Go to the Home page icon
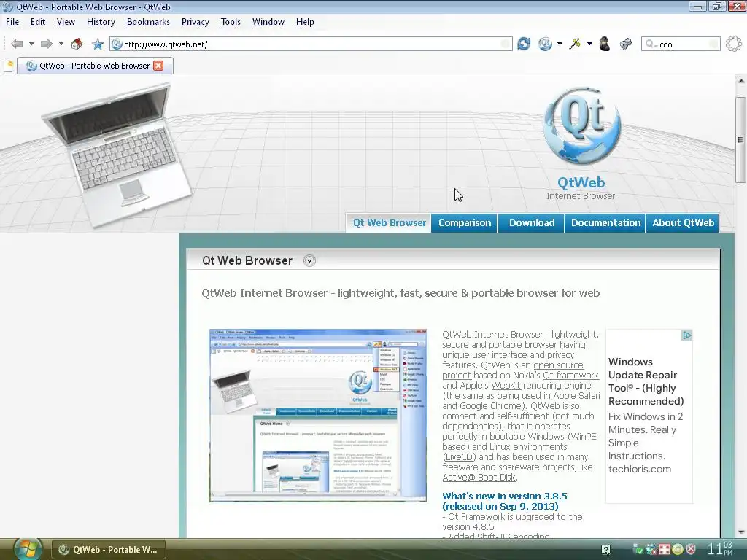Image resolution: width=747 pixels, height=560 pixels. click(76, 44)
